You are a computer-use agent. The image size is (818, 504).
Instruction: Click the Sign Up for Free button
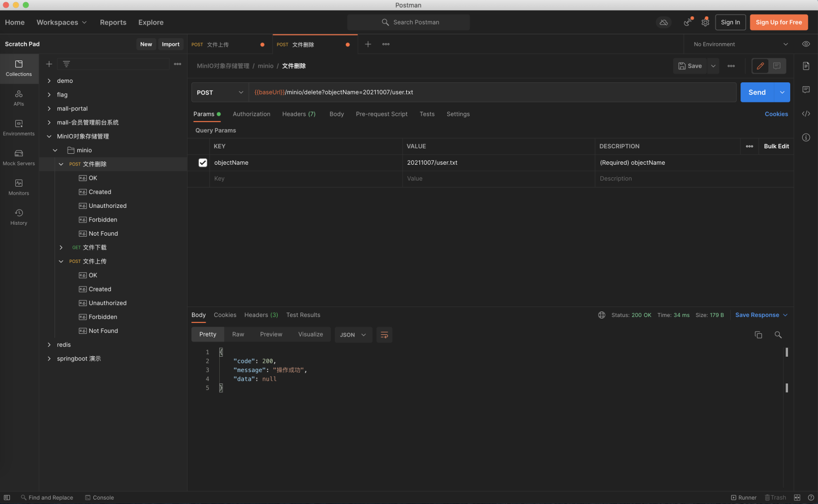[779, 22]
